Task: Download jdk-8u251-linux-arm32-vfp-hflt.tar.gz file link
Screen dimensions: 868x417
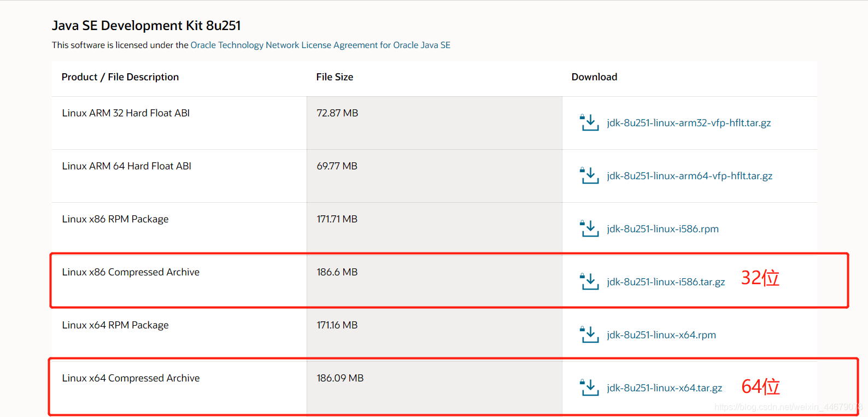Action: [689, 123]
